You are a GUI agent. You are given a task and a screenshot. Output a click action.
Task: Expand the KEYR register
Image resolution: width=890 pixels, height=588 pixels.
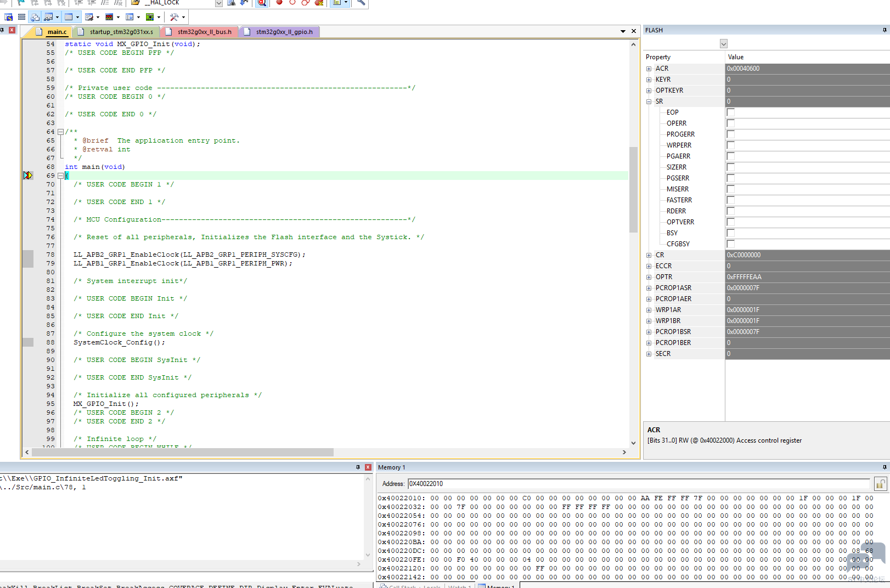pos(649,80)
